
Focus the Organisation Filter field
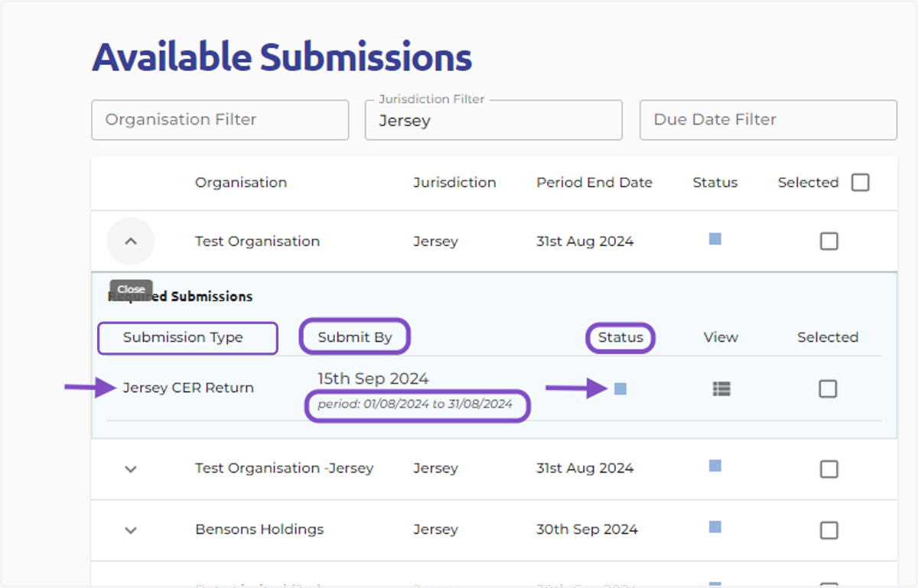coord(220,120)
